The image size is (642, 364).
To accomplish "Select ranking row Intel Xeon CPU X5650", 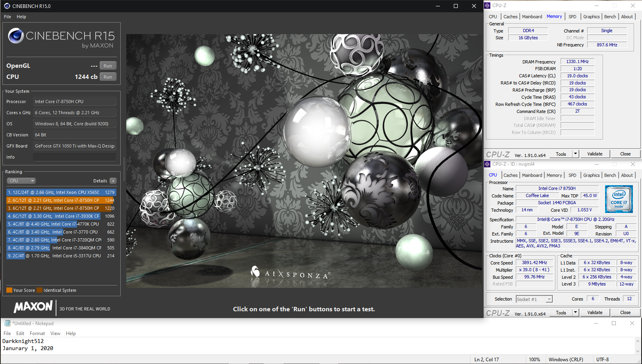I will click(x=61, y=192).
